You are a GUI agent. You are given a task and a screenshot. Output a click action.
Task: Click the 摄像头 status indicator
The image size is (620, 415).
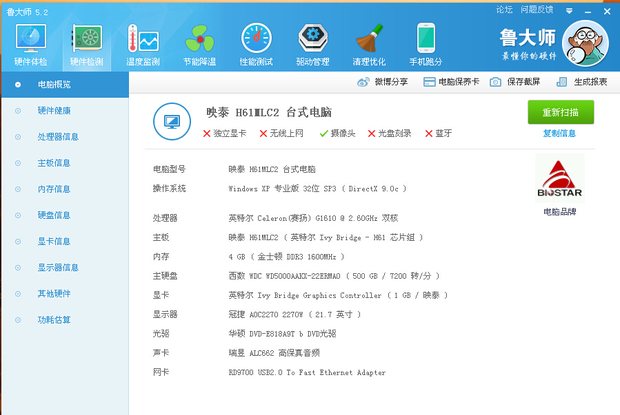pos(337,134)
